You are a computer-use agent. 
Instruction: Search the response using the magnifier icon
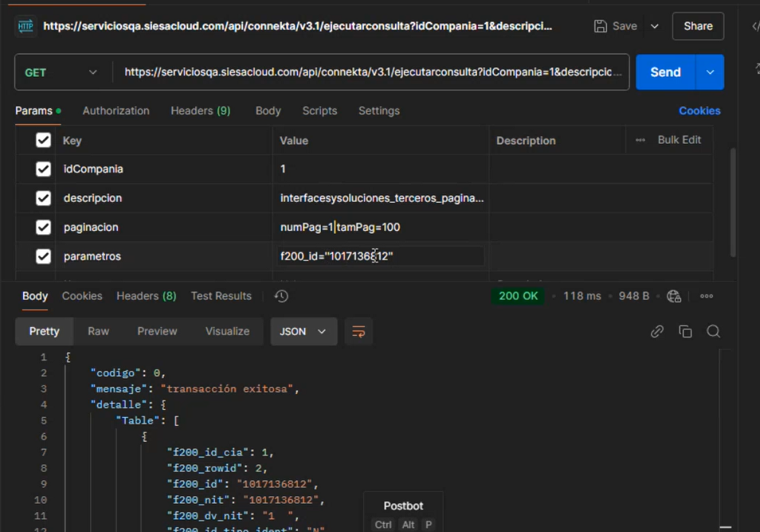pos(714,331)
